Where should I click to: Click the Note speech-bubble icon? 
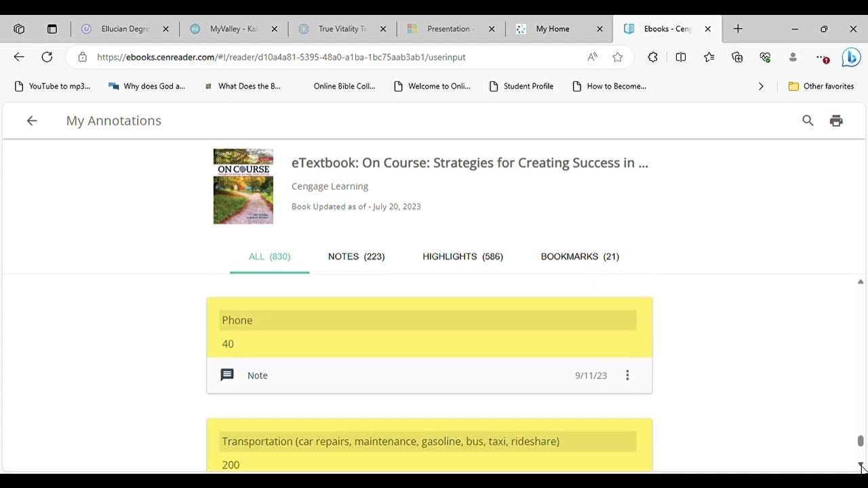click(227, 375)
